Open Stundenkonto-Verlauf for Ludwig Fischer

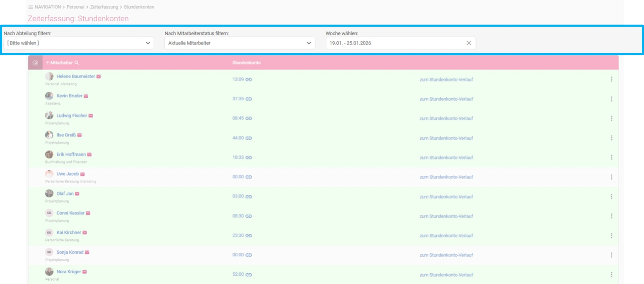[x=446, y=119]
